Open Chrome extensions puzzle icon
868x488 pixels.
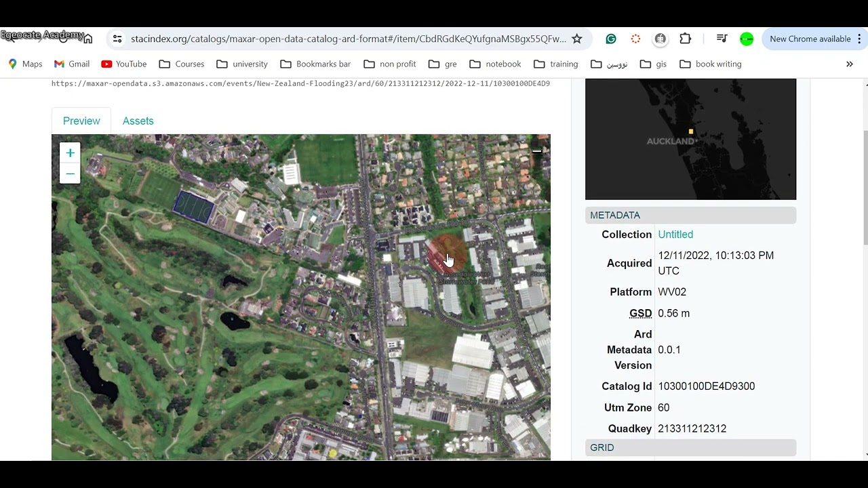pyautogui.click(x=685, y=39)
